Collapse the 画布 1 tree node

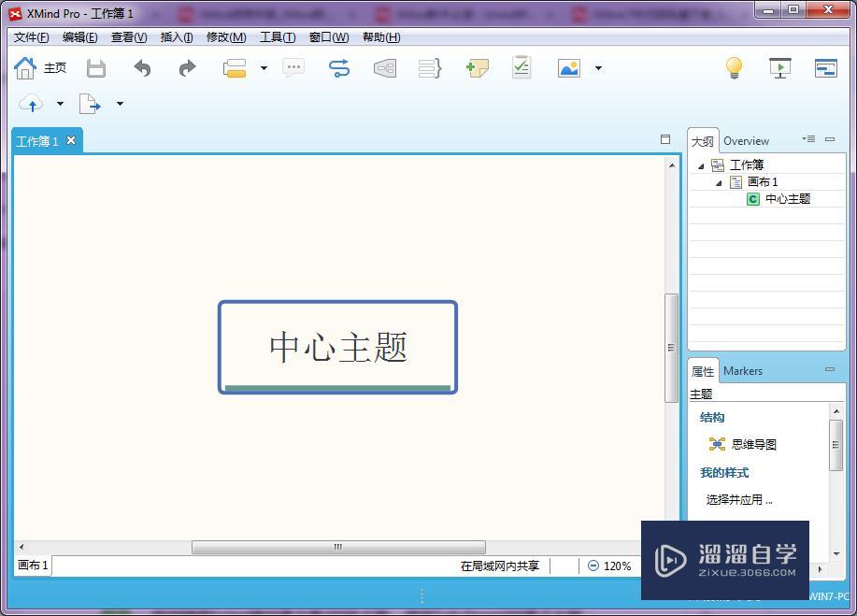click(719, 183)
